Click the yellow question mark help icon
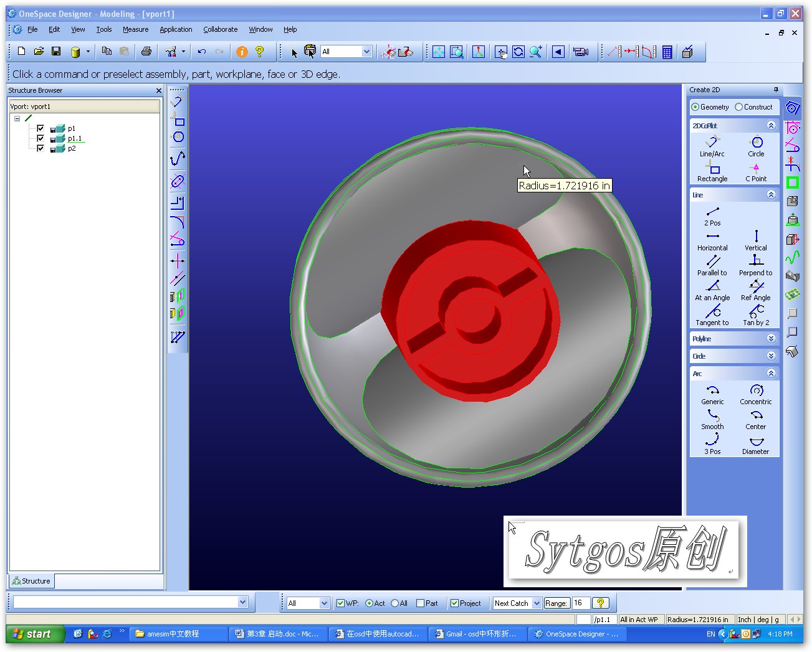This screenshot has height=652, width=812. [x=260, y=52]
